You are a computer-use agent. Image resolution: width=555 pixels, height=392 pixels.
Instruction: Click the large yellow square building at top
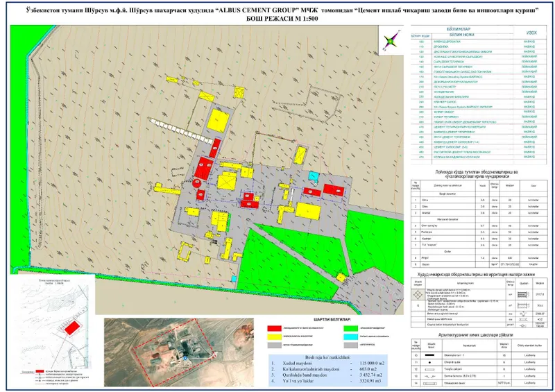pos(218,121)
